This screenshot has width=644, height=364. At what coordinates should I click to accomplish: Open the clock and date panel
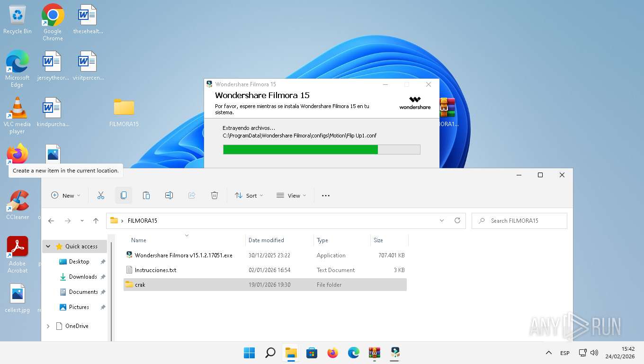click(x=620, y=353)
